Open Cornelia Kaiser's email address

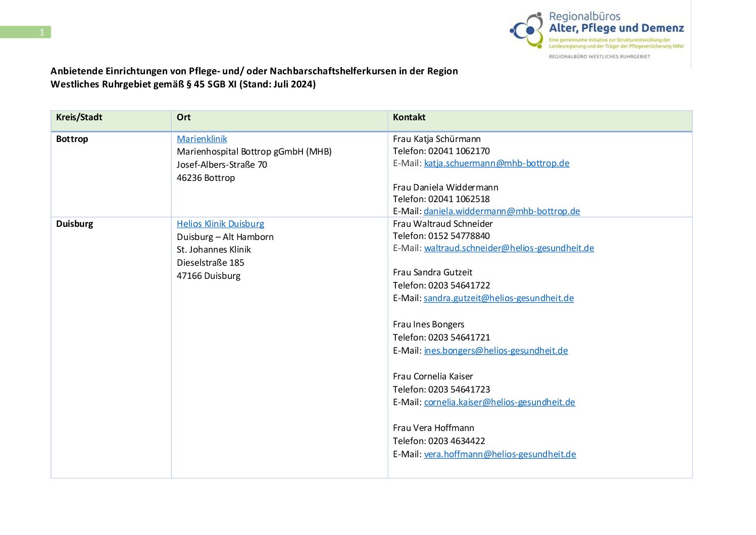coord(499,402)
